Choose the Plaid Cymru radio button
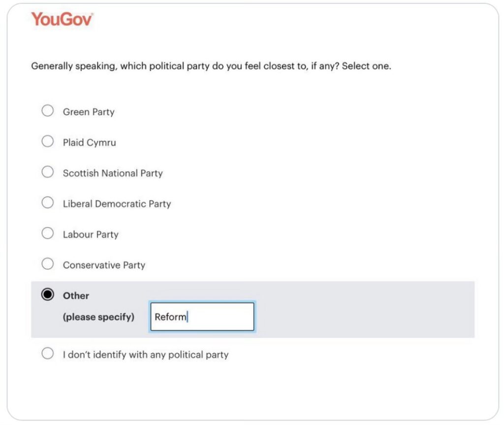Viewport: 504px width, 425px height. click(x=48, y=142)
